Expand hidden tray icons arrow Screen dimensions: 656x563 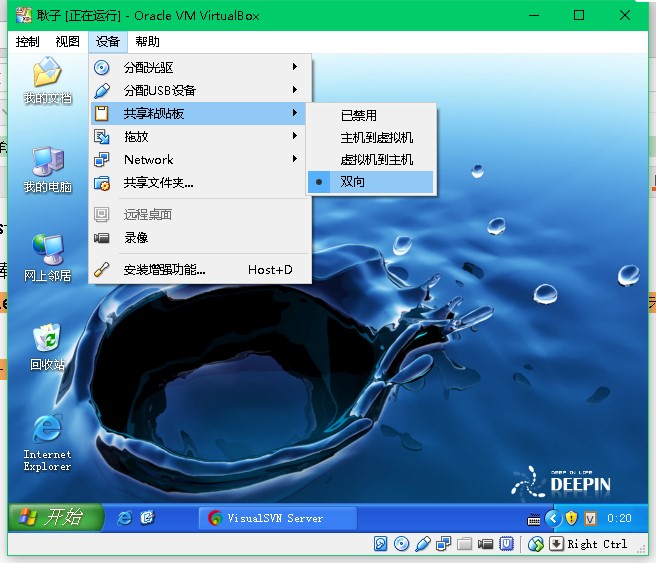coord(552,518)
